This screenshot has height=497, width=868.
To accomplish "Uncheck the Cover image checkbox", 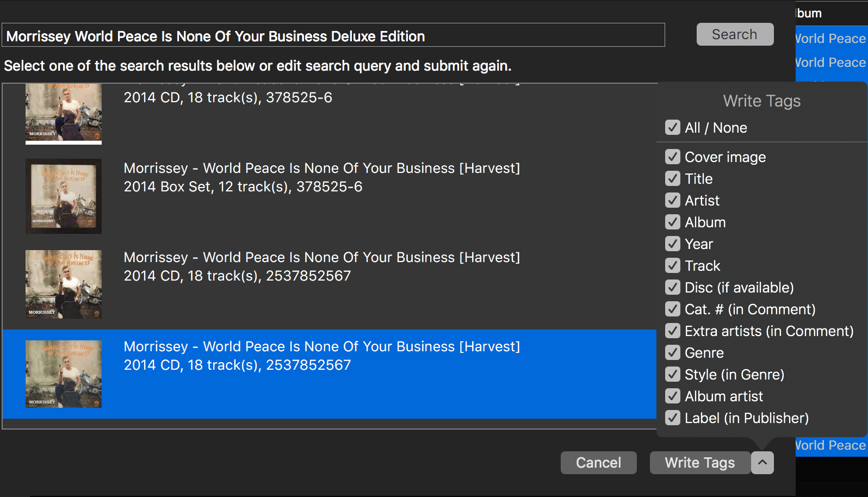I will [673, 157].
